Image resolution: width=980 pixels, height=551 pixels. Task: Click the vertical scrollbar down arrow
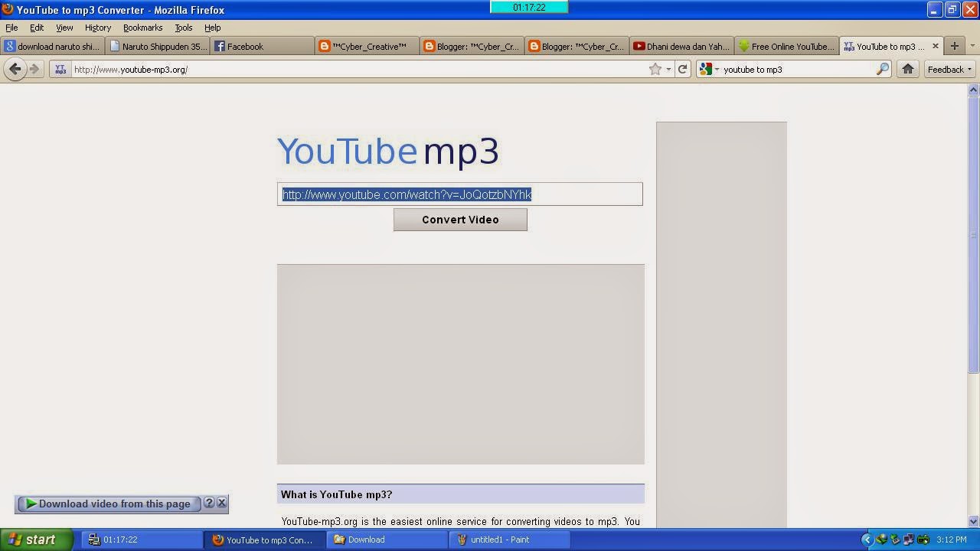click(x=974, y=521)
